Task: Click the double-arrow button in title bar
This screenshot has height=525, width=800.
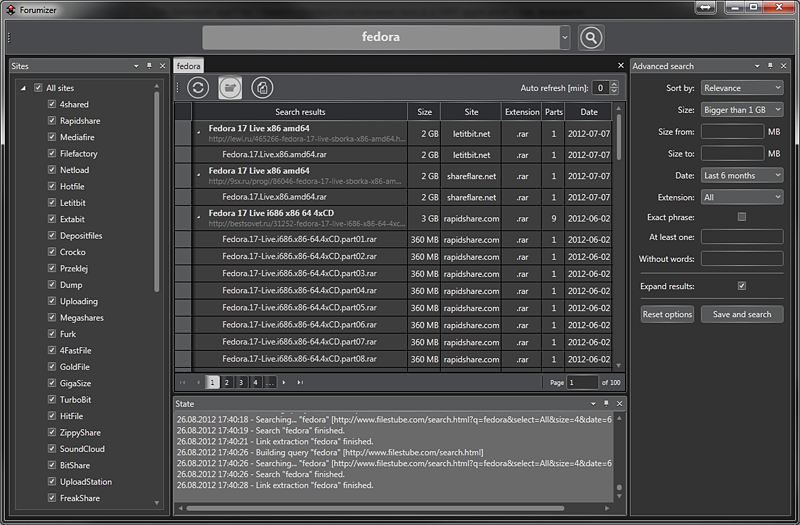Action: pos(705,7)
